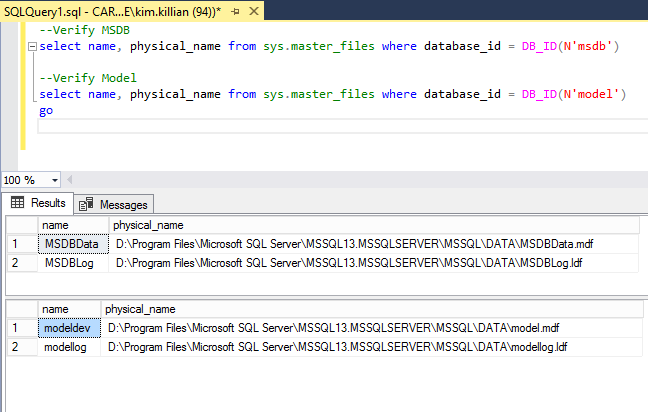Switch to the Messages tab

click(x=114, y=204)
